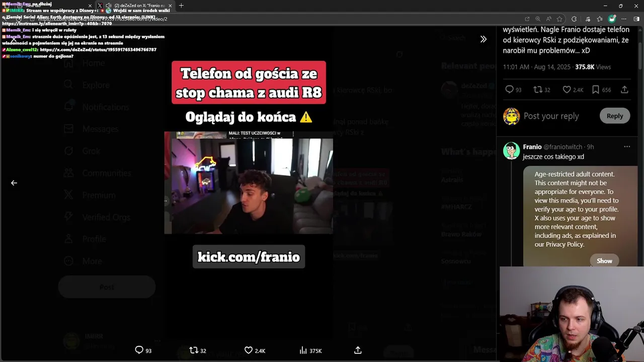Mute the tab with the speaker icon
644x362 pixels.
(x=108, y=6)
